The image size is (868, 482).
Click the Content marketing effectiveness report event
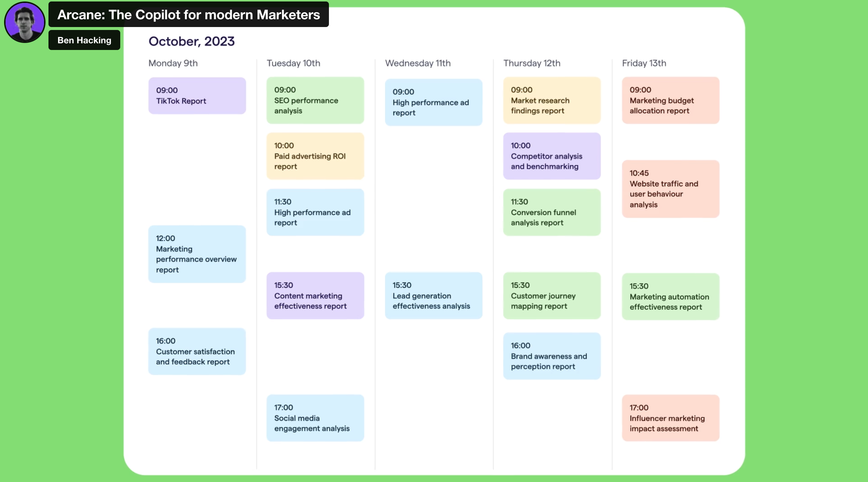[x=315, y=295]
